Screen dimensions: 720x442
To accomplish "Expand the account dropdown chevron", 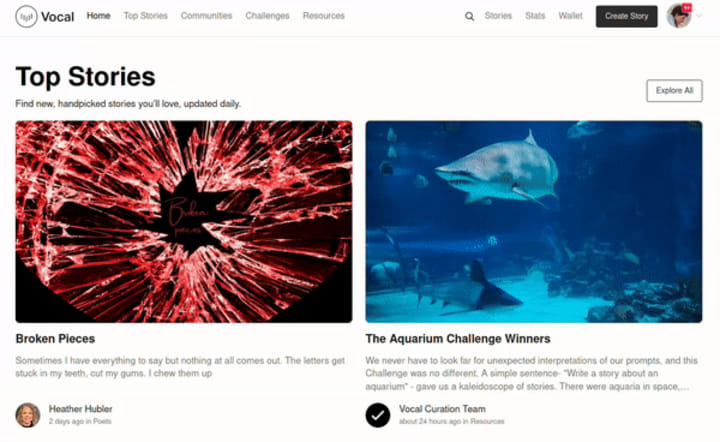I will [x=699, y=16].
